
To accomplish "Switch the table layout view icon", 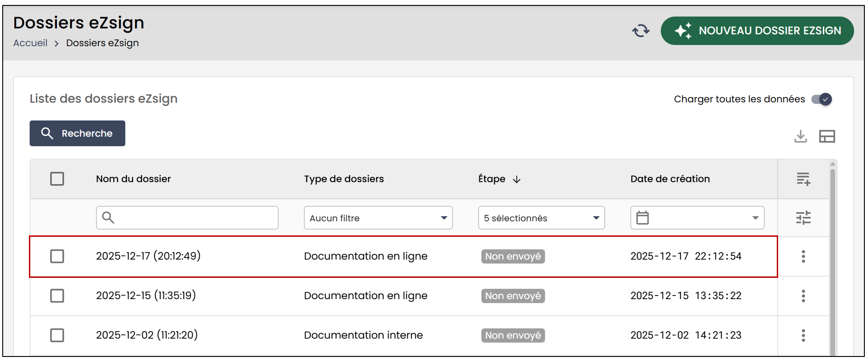I will click(x=827, y=136).
